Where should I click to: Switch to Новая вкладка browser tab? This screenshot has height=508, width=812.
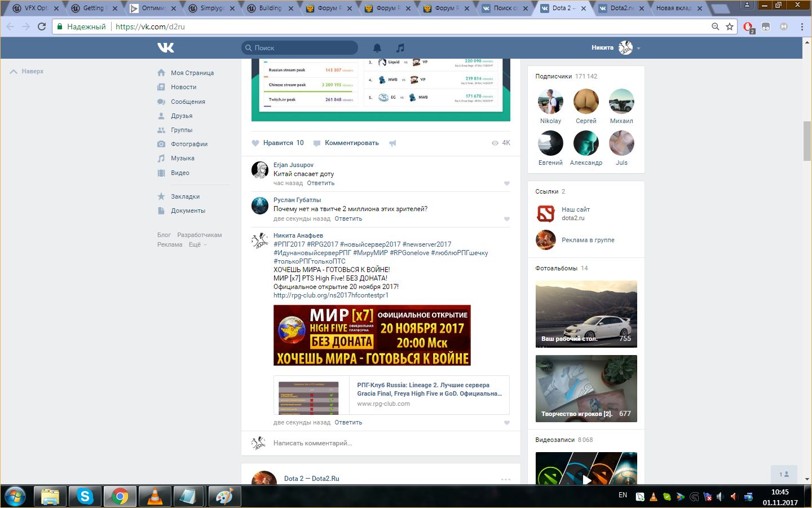pos(679,8)
